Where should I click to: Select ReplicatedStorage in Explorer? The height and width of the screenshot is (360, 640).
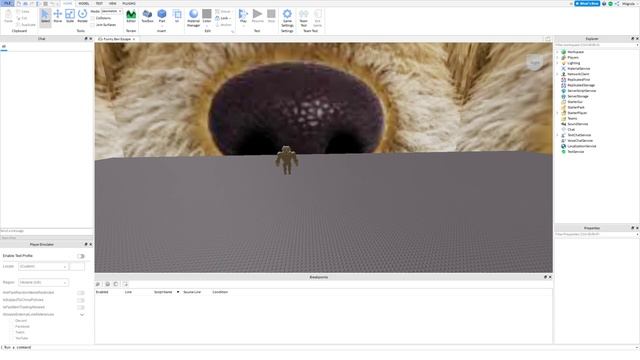[x=581, y=85]
